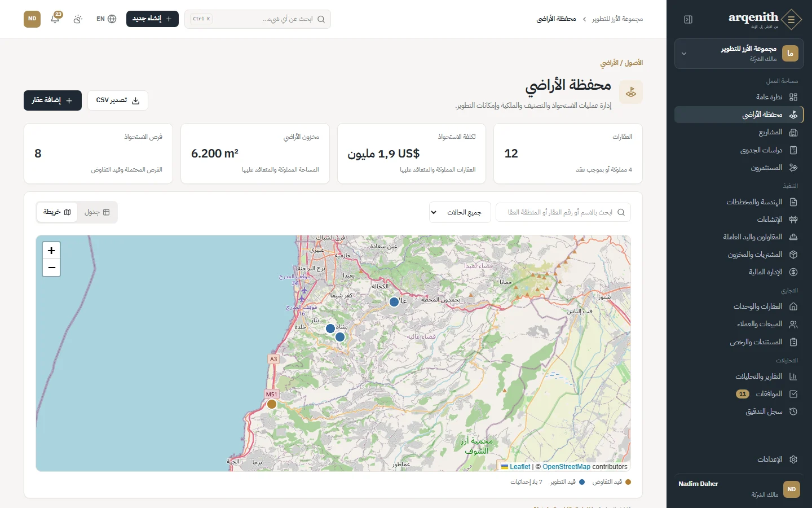The height and width of the screenshot is (508, 812).
Task: Click the gold map marker near M51
Action: (272, 404)
